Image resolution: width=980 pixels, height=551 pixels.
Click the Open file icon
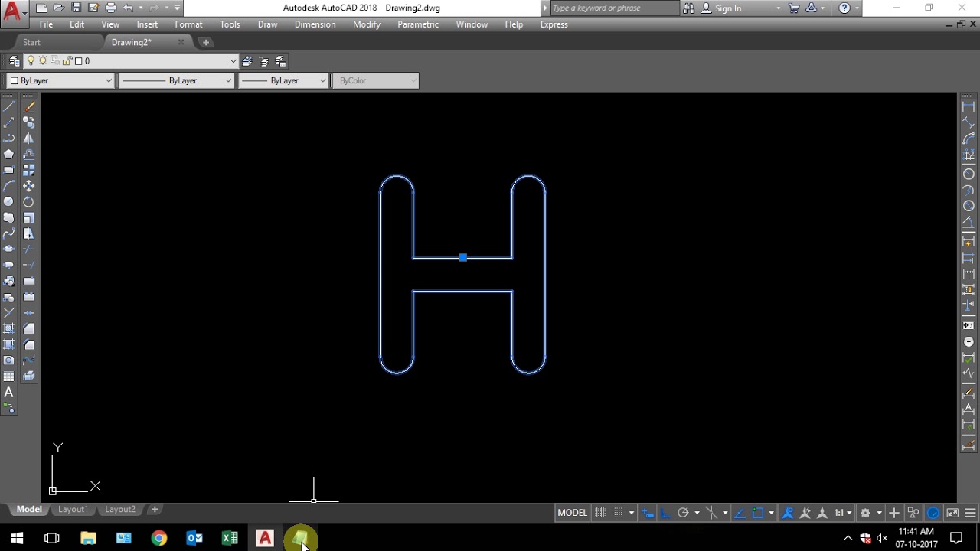coord(58,8)
